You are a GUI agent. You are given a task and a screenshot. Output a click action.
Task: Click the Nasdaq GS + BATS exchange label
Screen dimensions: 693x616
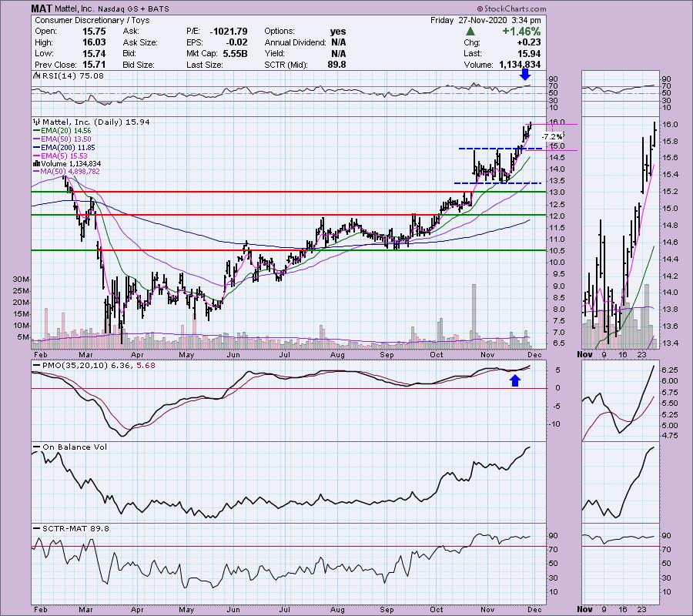tap(133, 8)
